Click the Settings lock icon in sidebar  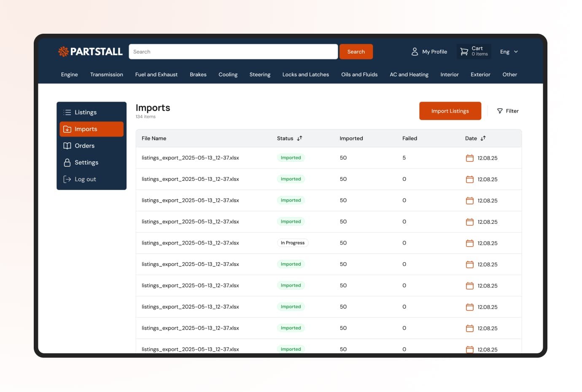(67, 162)
